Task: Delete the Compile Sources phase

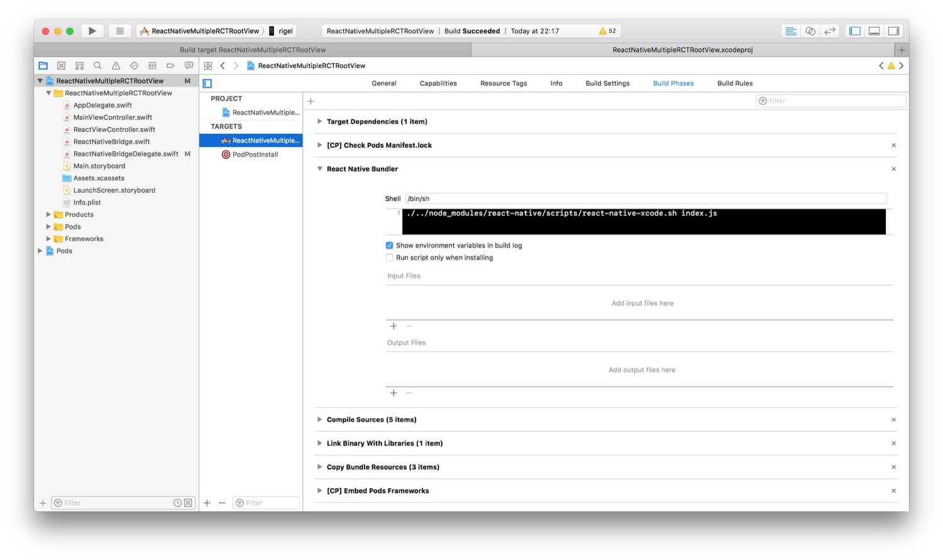Action: pyautogui.click(x=893, y=420)
